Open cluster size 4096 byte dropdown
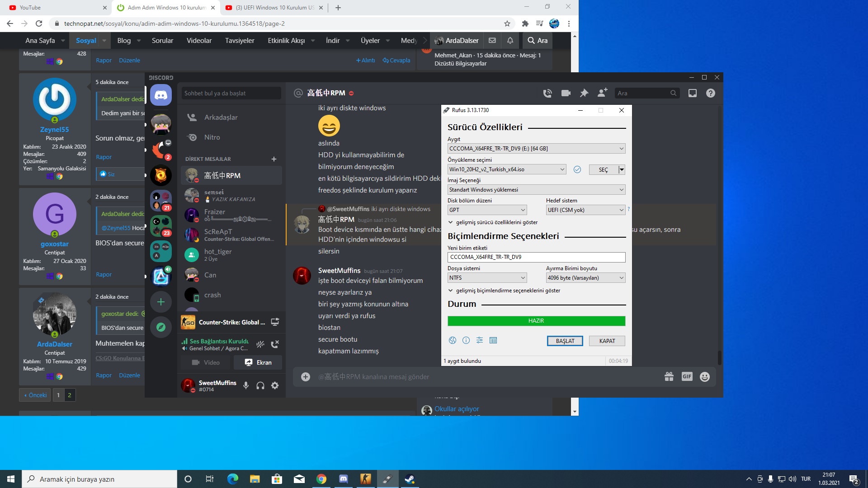This screenshot has height=488, width=868. [585, 278]
